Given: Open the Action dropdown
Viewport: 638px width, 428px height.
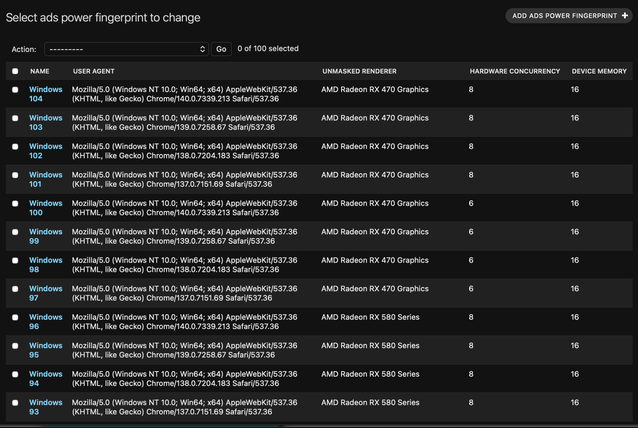Looking at the screenshot, I should tap(126, 49).
